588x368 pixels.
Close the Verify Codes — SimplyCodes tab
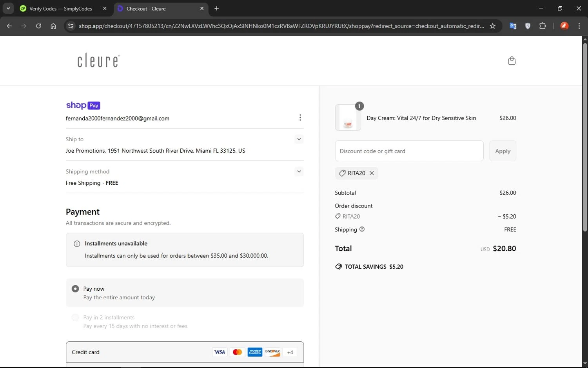click(105, 8)
